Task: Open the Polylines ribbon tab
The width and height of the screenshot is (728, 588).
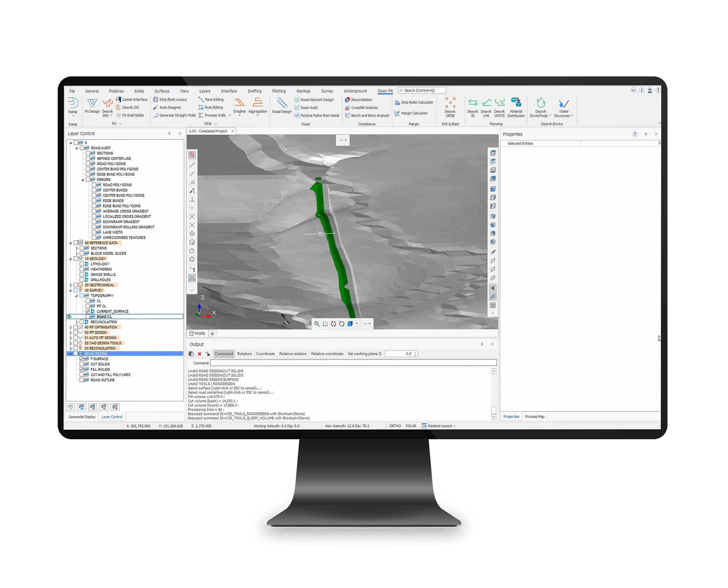Action: coord(116,91)
